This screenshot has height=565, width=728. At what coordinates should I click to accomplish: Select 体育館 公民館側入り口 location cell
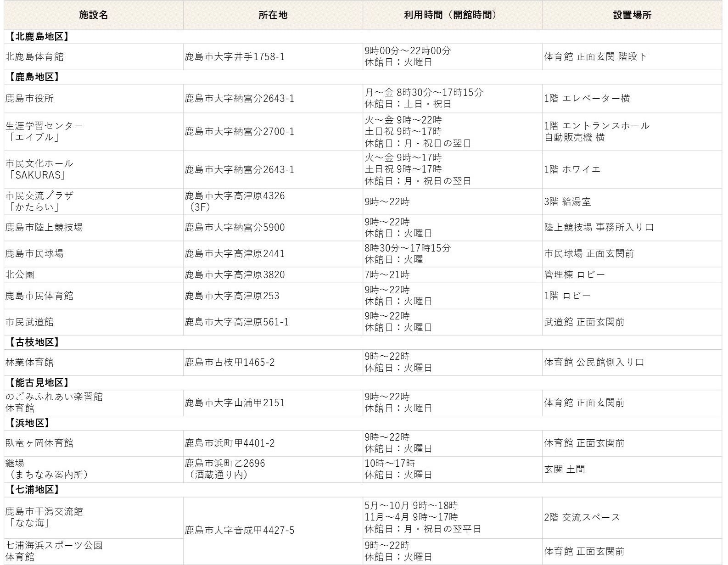click(594, 362)
